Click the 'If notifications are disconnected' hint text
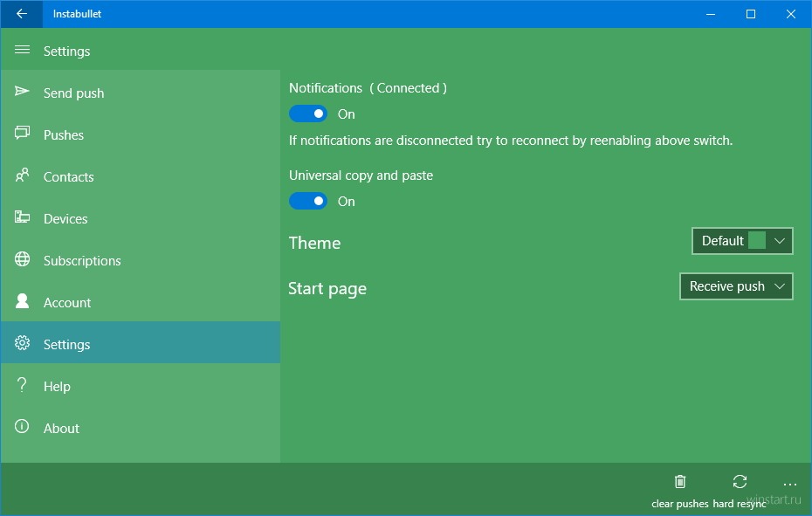This screenshot has height=516, width=812. pos(511,141)
